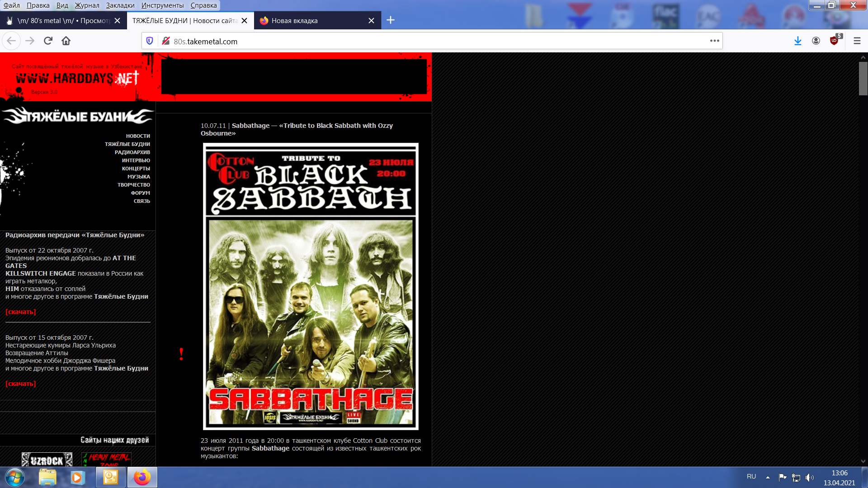This screenshot has width=868, height=488.
Task: Open a new tab with plus button
Action: [x=391, y=20]
